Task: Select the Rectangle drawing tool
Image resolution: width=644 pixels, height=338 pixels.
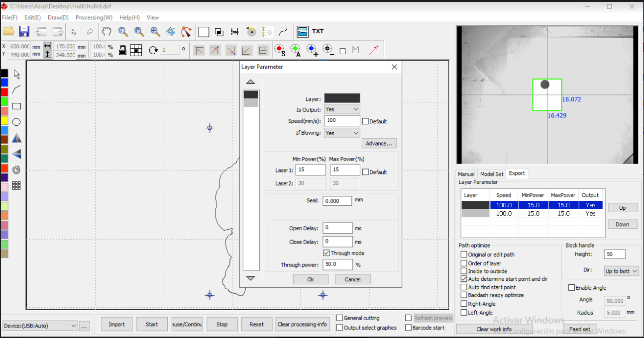Action: [x=16, y=106]
